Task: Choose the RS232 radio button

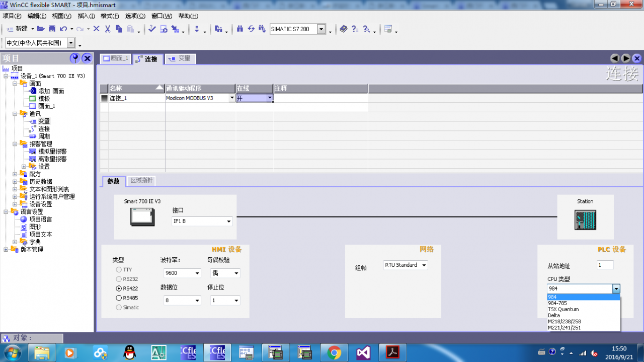Action: click(119, 279)
